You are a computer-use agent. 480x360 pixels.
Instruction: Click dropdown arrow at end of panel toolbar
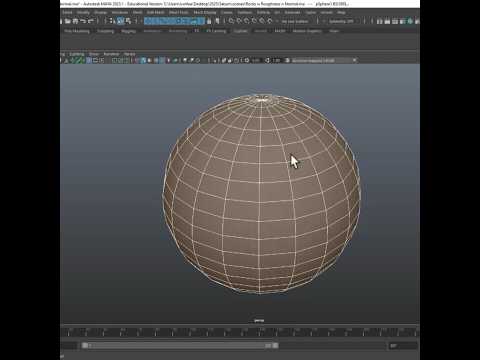[355, 60]
